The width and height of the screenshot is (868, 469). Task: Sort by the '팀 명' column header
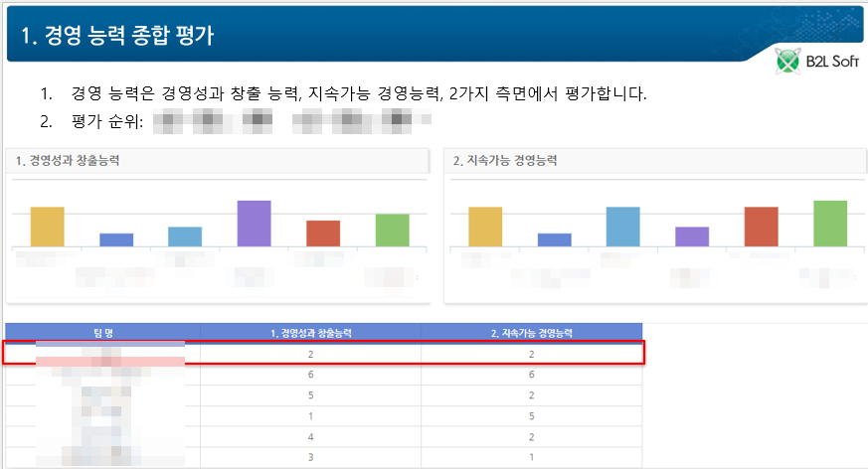tap(102, 332)
